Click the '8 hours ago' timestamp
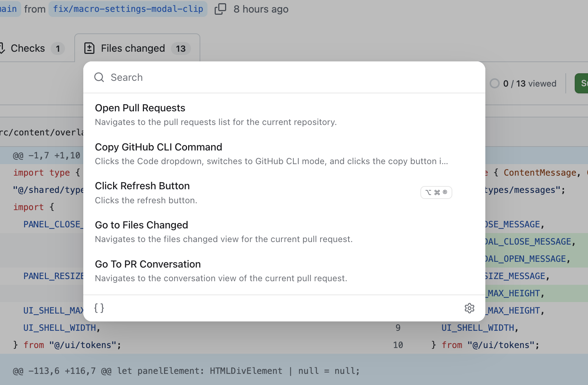This screenshot has width=588, height=385. [261, 9]
